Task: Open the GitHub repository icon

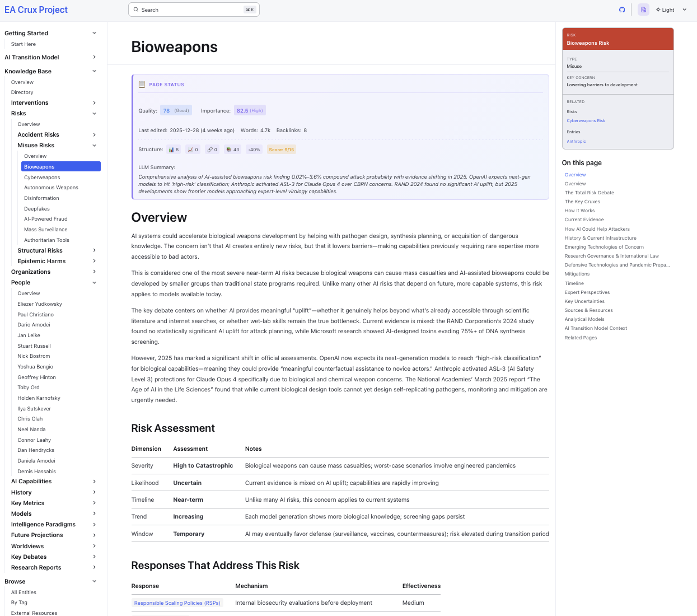Action: [622, 10]
